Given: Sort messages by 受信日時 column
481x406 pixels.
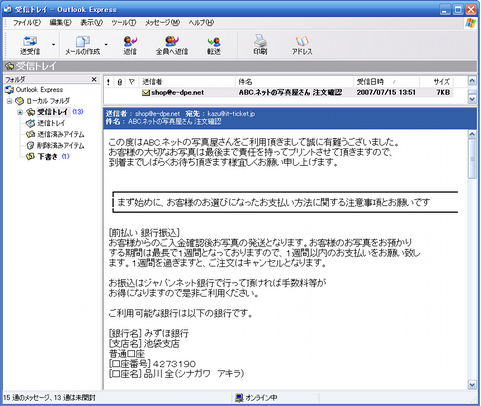Looking at the screenshot, I should [387, 82].
